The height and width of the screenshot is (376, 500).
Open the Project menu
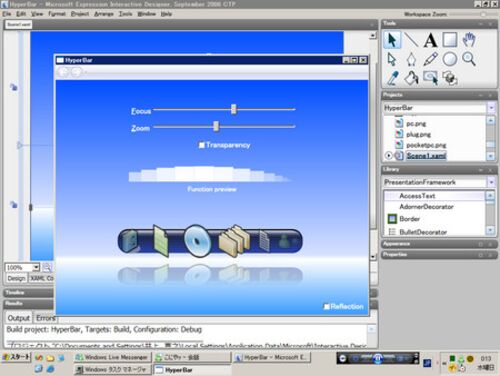[x=80, y=14]
